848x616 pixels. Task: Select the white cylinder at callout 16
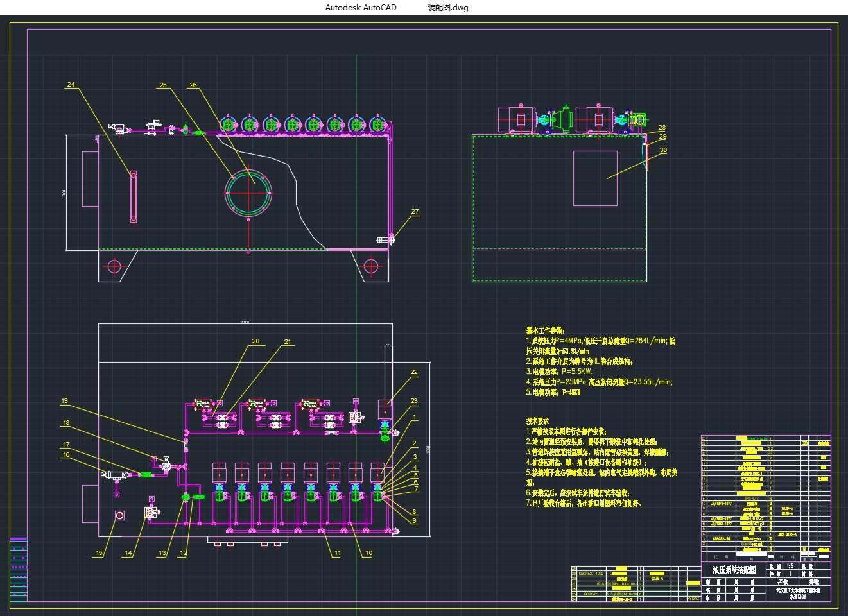pyautogui.click(x=117, y=475)
